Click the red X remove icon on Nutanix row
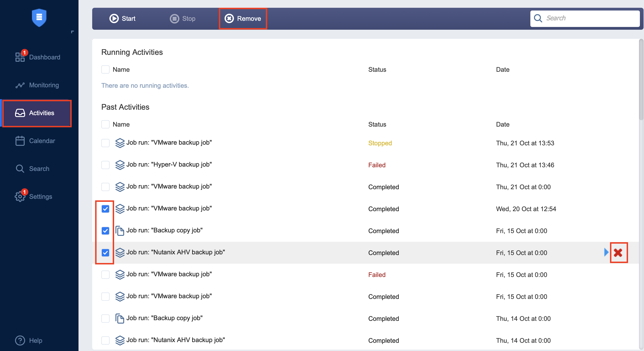The image size is (644, 351). [x=618, y=253]
